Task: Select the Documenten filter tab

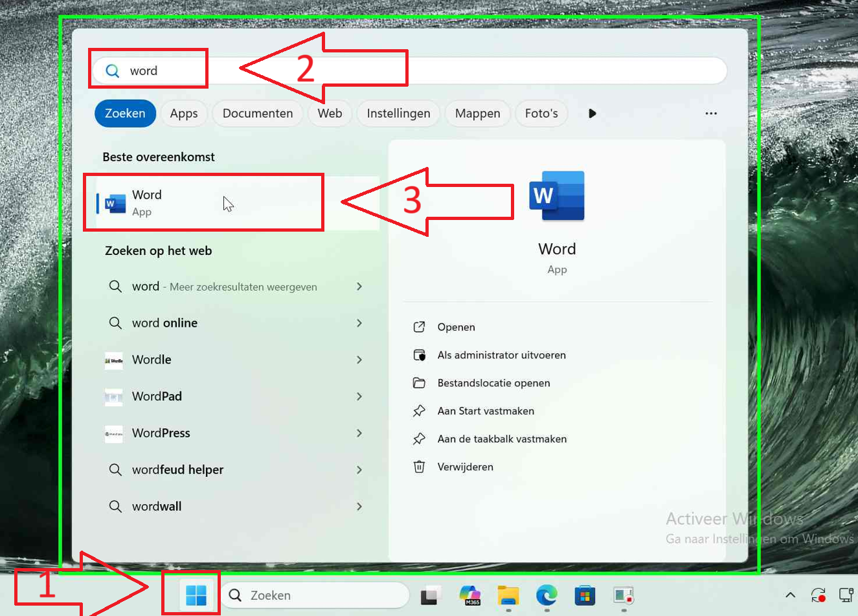Action: pos(257,113)
